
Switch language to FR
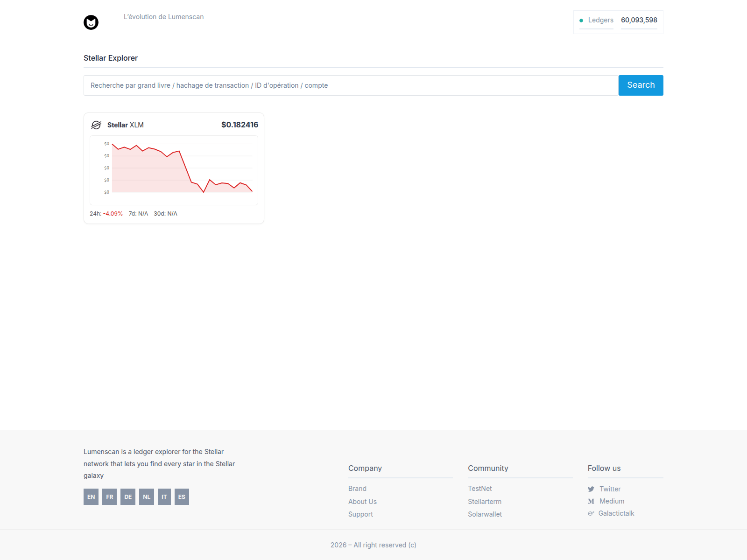tap(110, 497)
